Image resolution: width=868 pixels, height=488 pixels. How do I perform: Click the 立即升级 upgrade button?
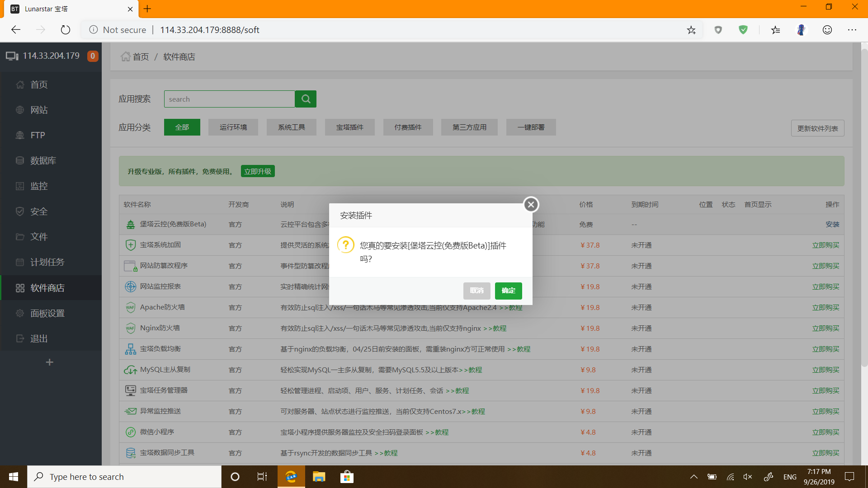(258, 171)
